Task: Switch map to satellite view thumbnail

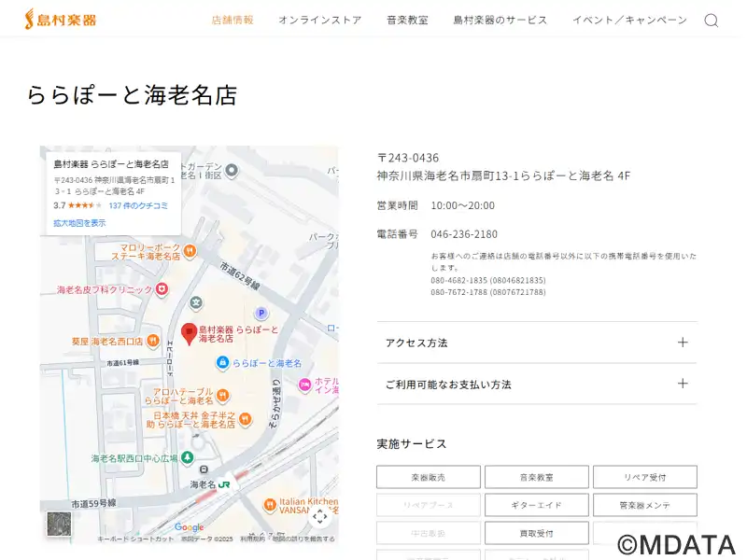Action: [59, 525]
